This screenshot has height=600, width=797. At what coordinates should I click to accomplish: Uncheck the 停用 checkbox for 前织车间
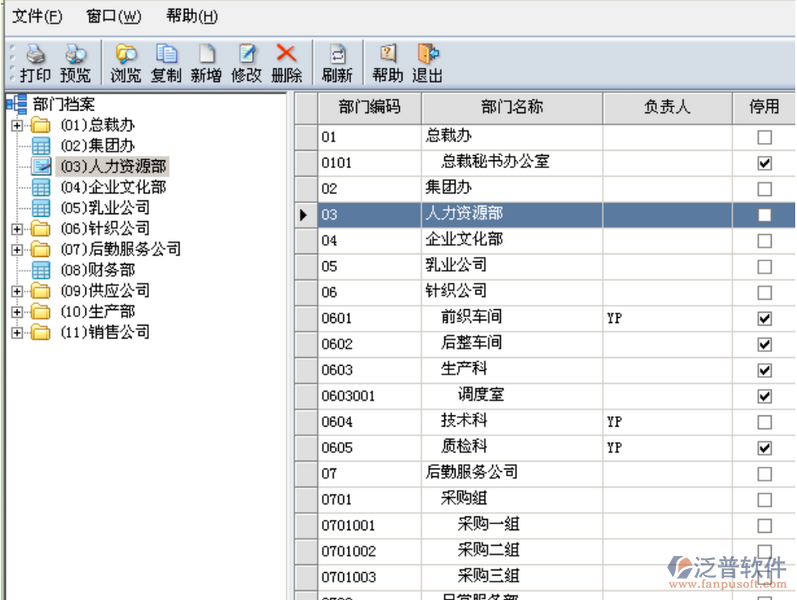click(764, 318)
